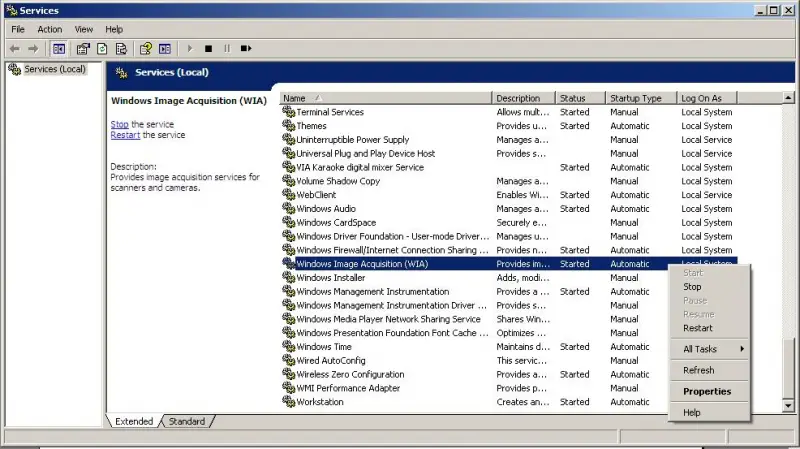The height and width of the screenshot is (449, 800).
Task: Open the File menu
Action: pos(18,29)
